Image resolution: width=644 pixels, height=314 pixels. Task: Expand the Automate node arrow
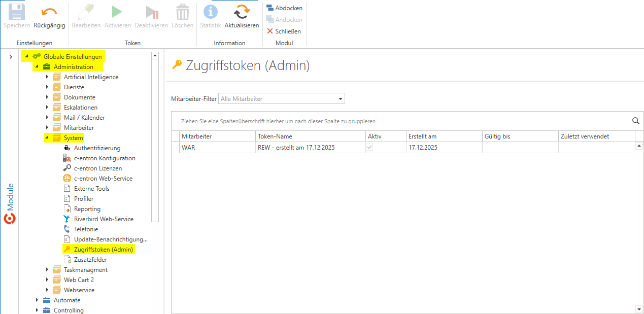37,300
